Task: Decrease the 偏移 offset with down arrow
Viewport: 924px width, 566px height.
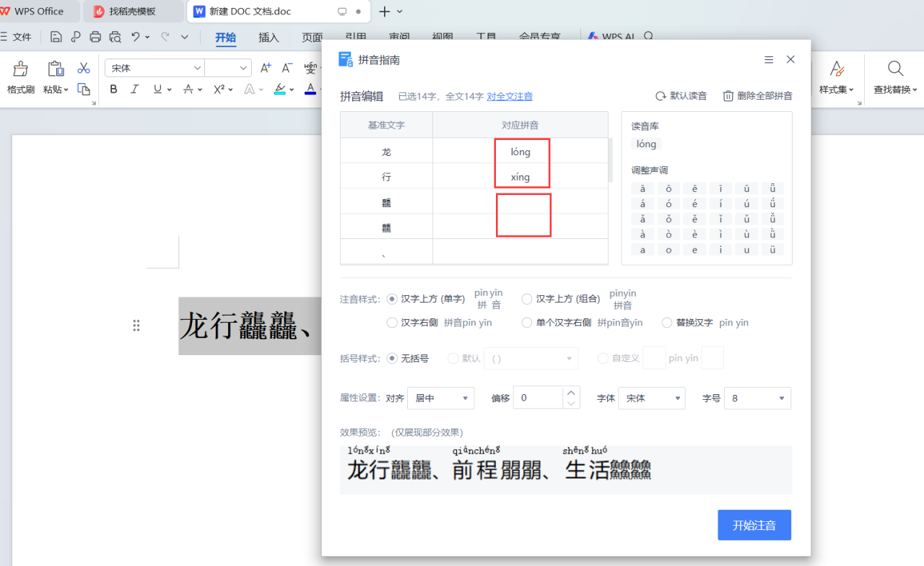Action: tap(571, 404)
